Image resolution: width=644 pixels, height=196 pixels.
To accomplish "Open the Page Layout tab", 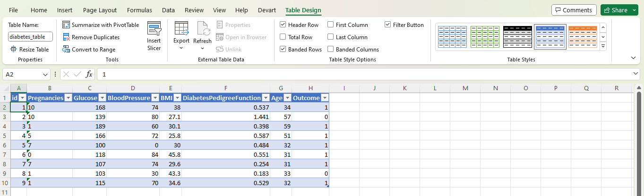I will tap(100, 10).
